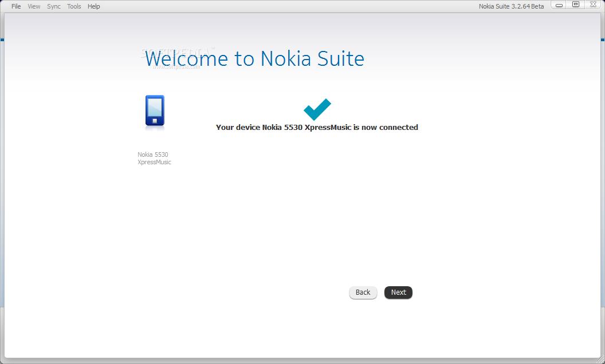The height and width of the screenshot is (364, 605).
Task: Select the gray device label under phone icon
Action: click(x=154, y=159)
